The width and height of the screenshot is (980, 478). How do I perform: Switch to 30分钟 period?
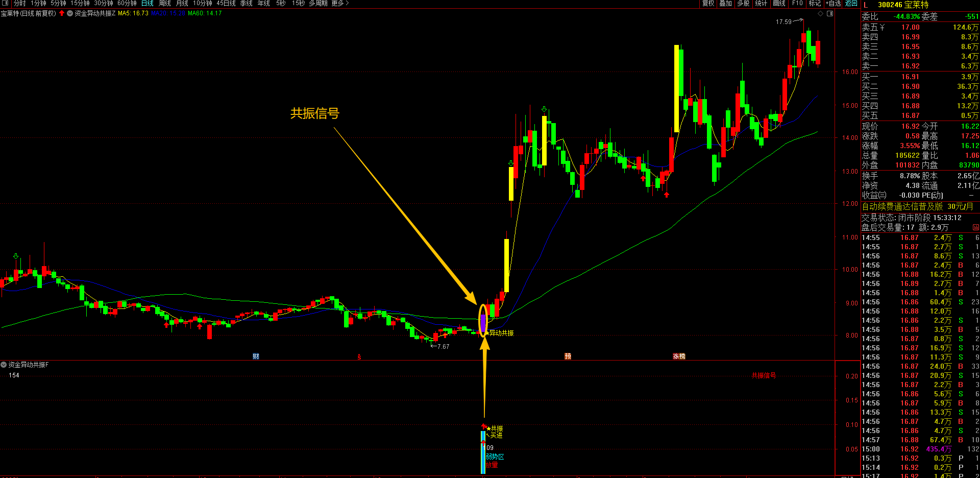(x=104, y=3)
